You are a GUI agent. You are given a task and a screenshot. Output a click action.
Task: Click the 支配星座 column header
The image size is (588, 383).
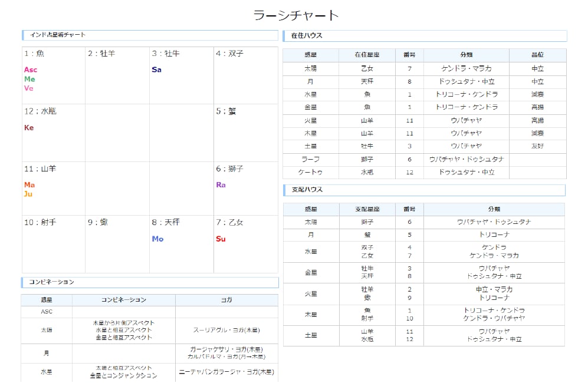tap(367, 209)
